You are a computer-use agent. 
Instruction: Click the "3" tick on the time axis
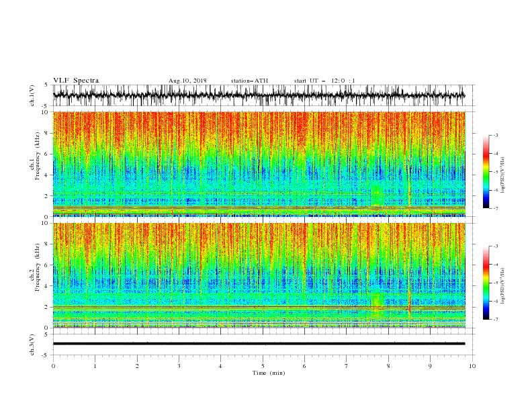tap(179, 366)
